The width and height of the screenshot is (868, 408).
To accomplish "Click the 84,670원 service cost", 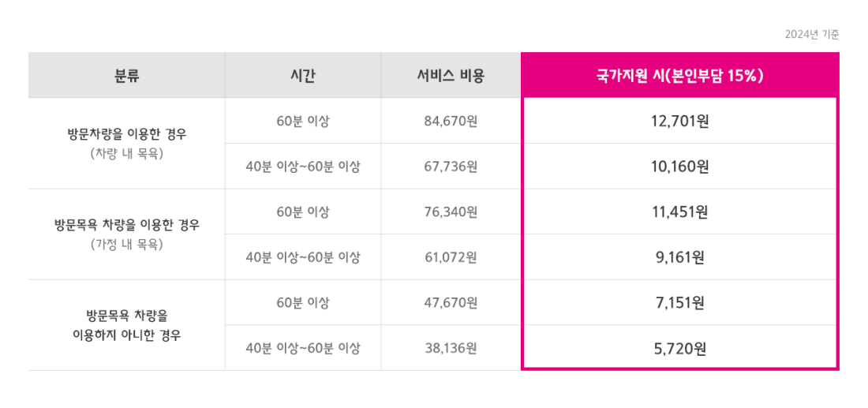I will tap(451, 121).
